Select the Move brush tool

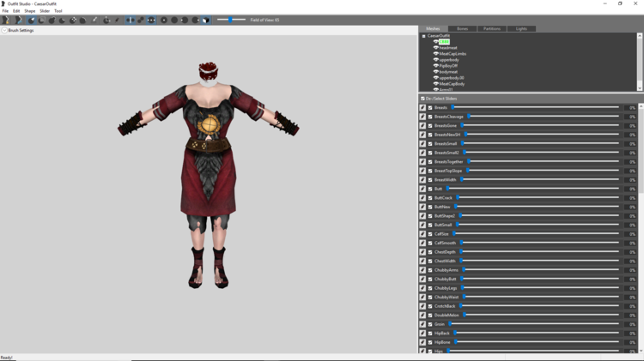coord(73,20)
